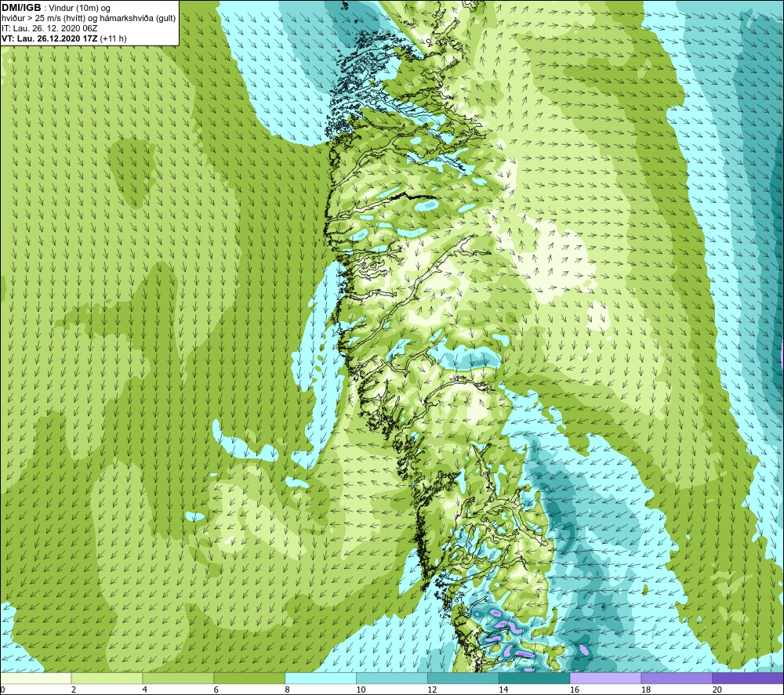Click legend scale label '12'

(432, 690)
